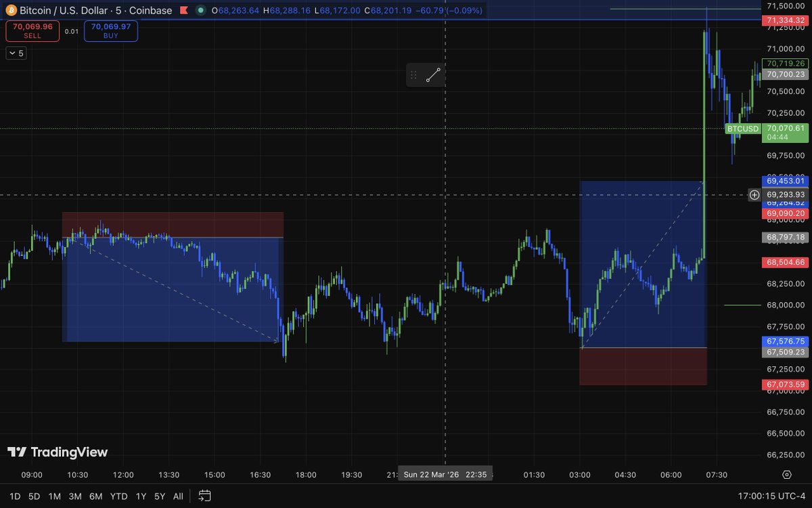
Task: Click the low value L68,172.00
Action: [x=338, y=11]
